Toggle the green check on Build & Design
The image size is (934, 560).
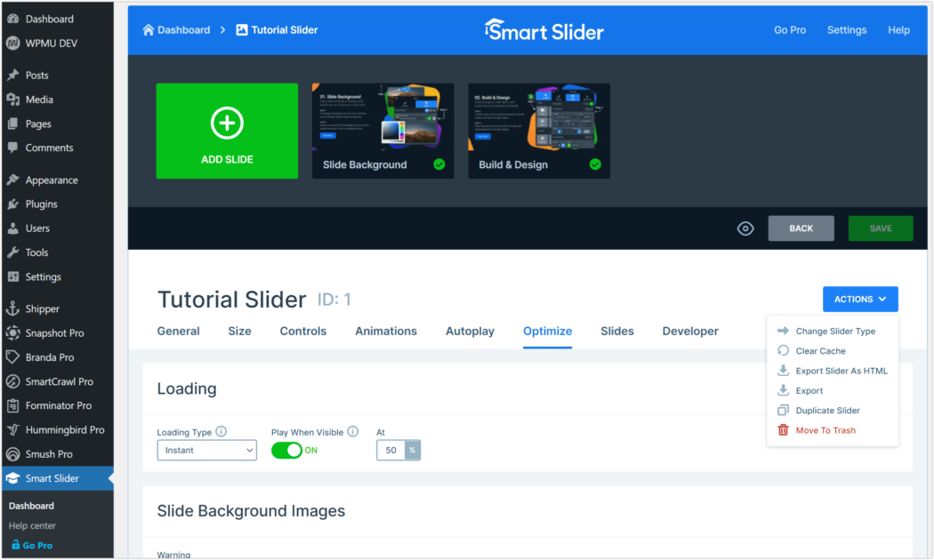tap(595, 164)
